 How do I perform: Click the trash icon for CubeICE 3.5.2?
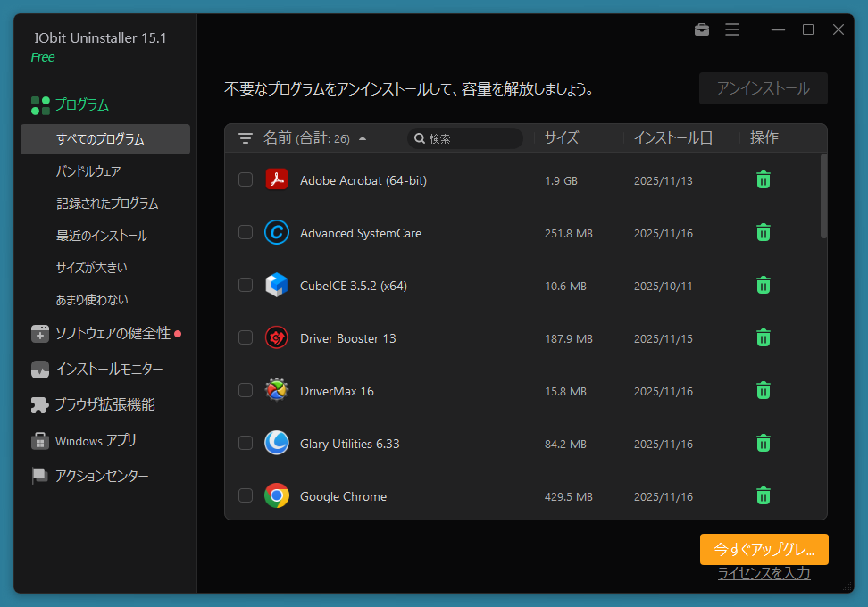[x=763, y=286]
